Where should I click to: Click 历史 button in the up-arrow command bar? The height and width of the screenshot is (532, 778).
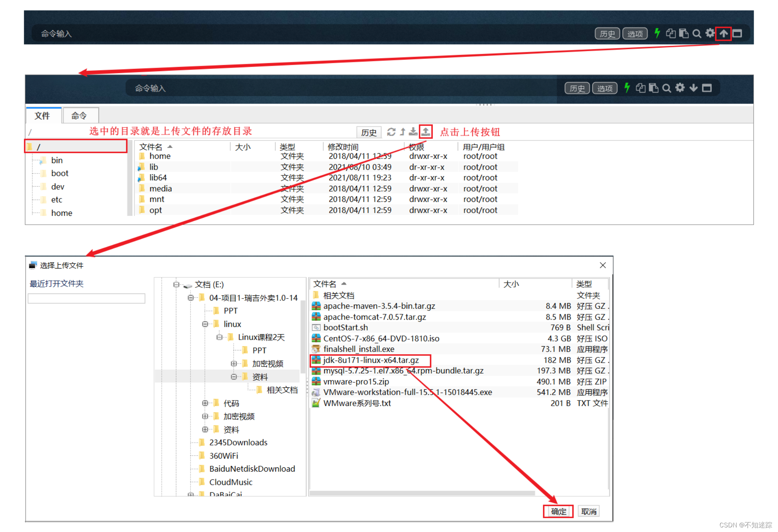(x=607, y=34)
